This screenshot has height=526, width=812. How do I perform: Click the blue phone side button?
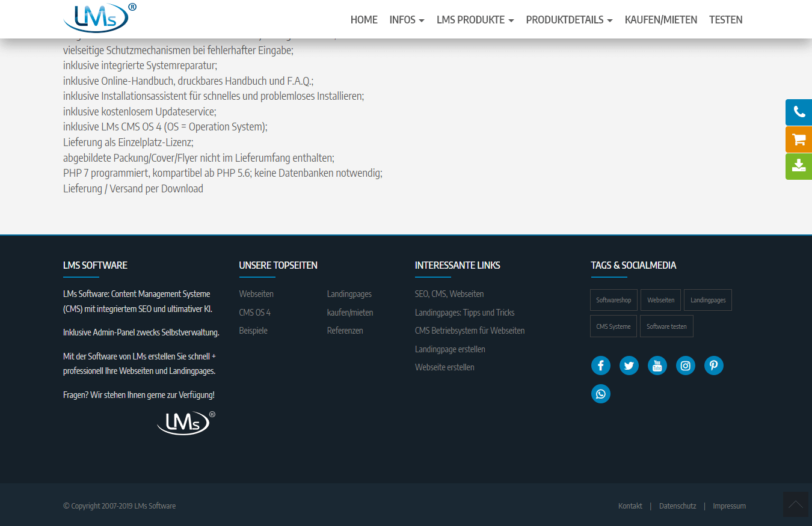point(799,112)
